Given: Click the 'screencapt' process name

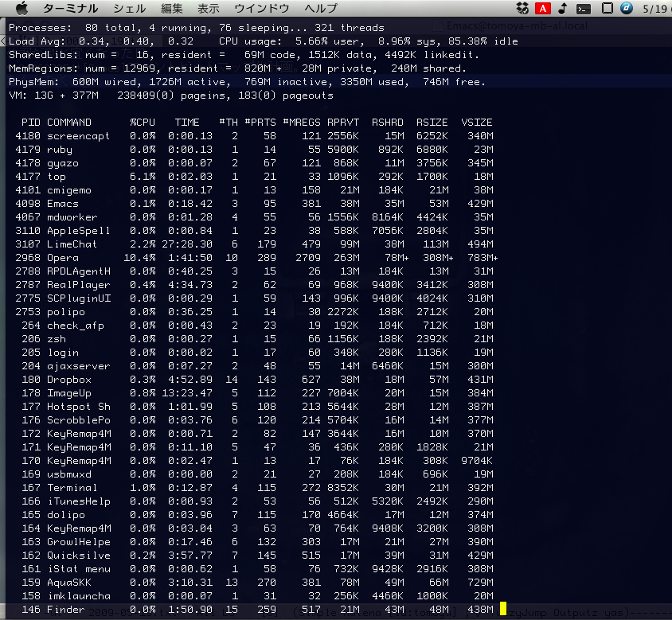Looking at the screenshot, I should tap(79, 136).
